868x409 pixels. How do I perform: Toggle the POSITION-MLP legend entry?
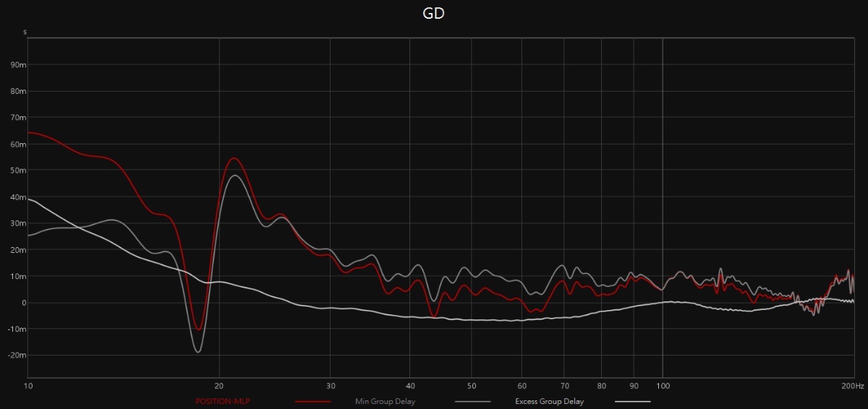pyautogui.click(x=218, y=402)
